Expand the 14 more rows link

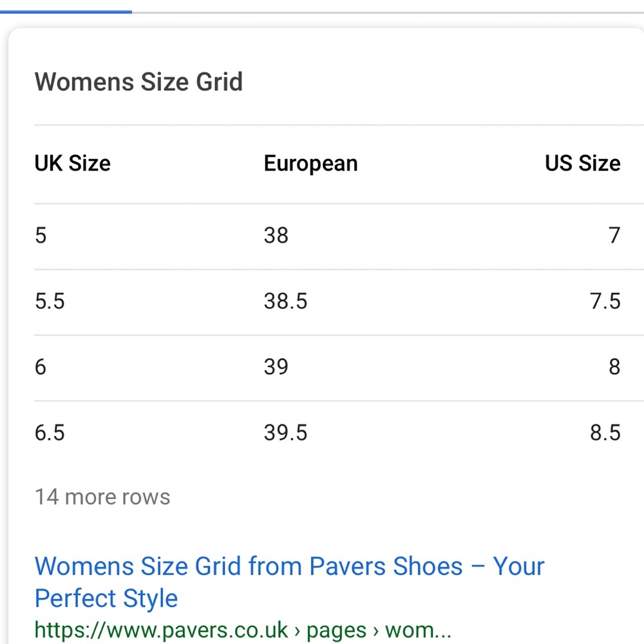point(102,497)
